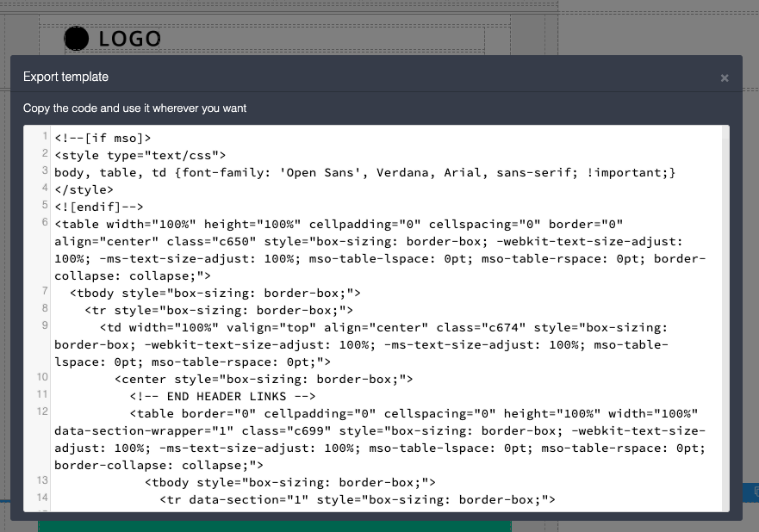
Task: Click first '<tbody style="box-sizing' line numbered 7
Action: coord(215,293)
